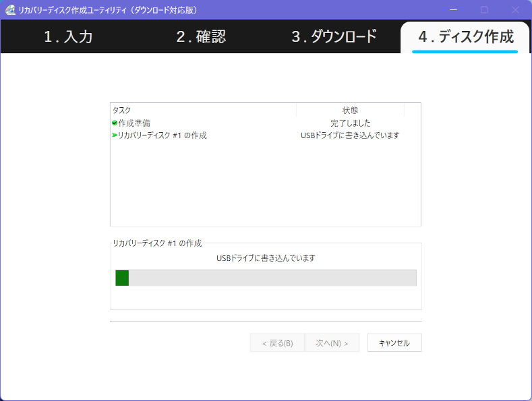Click the green arrow beside リカバリーディスク #1
The width and height of the screenshot is (532, 401).
115,135
